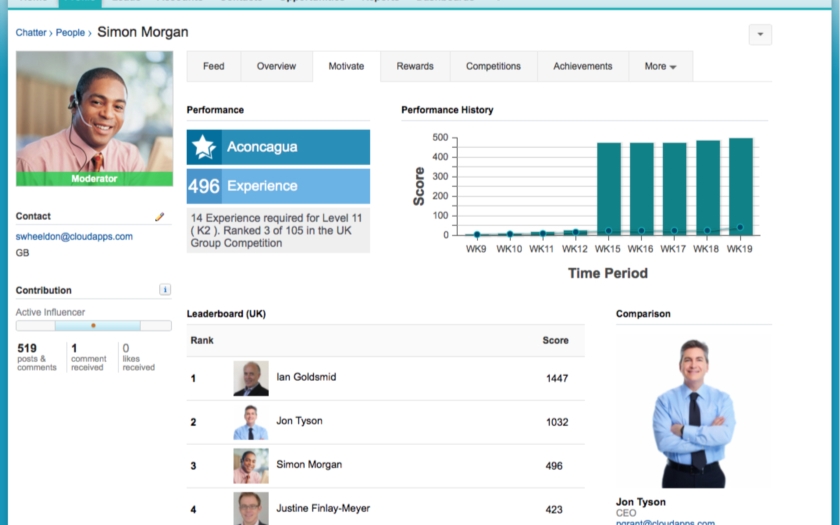
Task: Click the 0 likes received stat
Action: click(138, 357)
